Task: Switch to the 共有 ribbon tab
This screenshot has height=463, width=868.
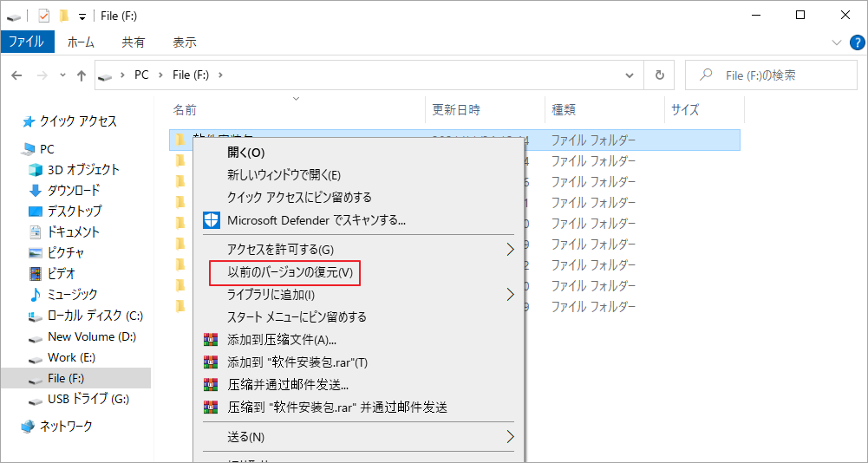Action: pyautogui.click(x=134, y=42)
